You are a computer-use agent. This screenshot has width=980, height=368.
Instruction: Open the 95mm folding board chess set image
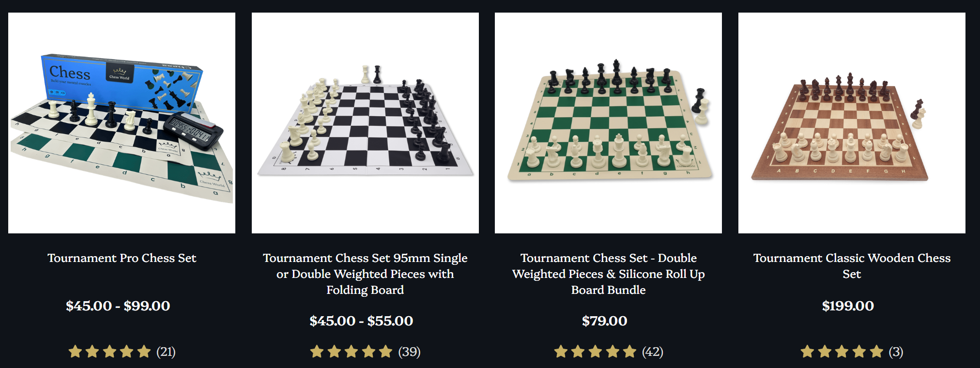365,123
